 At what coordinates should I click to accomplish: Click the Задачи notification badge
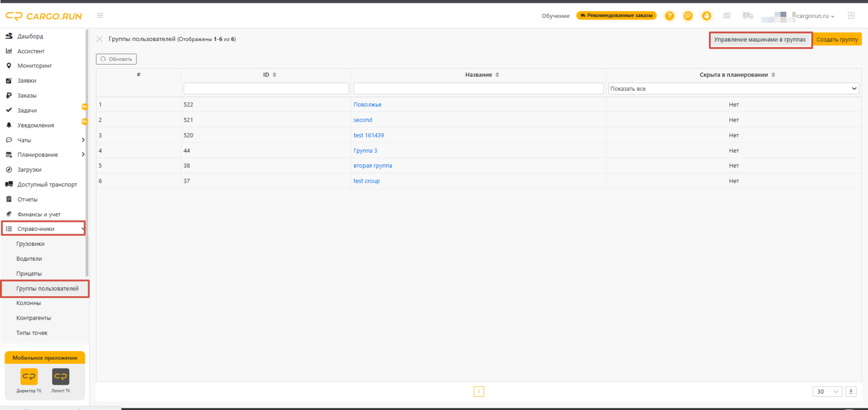pos(84,107)
